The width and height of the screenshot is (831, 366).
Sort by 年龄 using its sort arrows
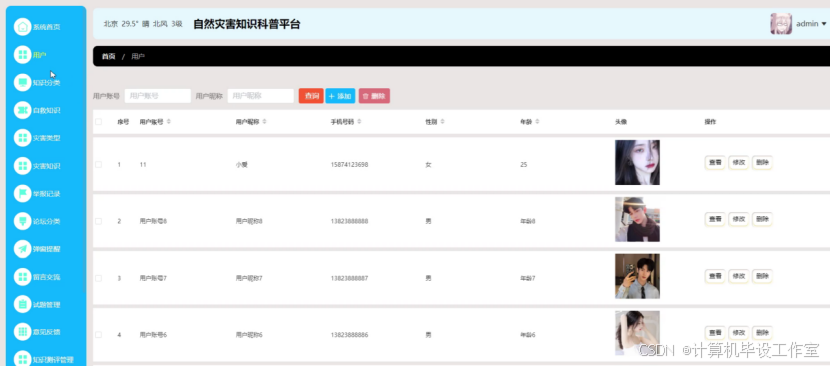[x=537, y=122]
